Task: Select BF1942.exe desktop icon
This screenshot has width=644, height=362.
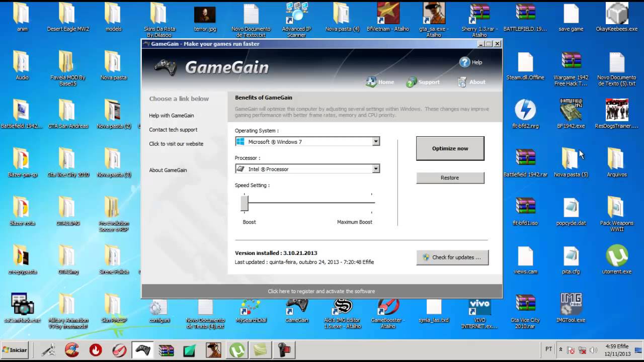Action: (571, 114)
